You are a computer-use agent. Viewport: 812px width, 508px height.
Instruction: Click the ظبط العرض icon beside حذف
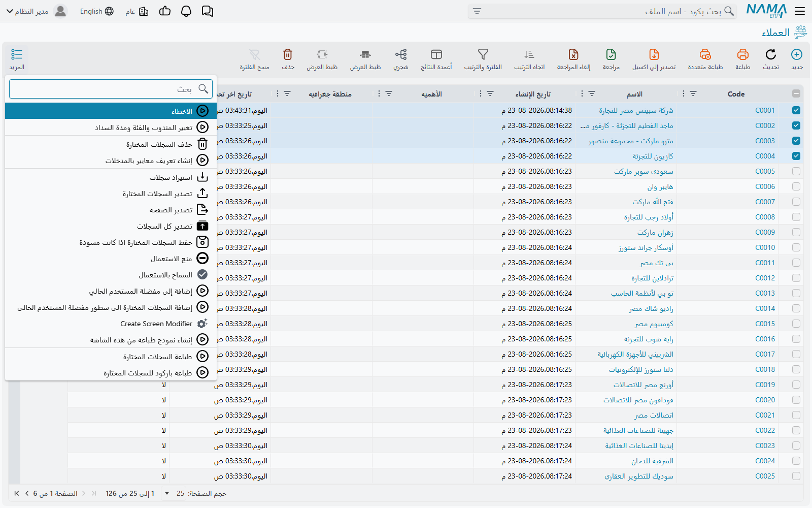pos(322,54)
